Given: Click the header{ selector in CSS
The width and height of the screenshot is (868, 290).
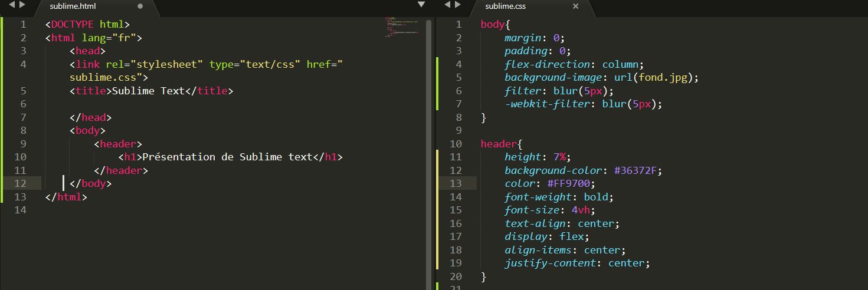Looking at the screenshot, I should pos(502,144).
